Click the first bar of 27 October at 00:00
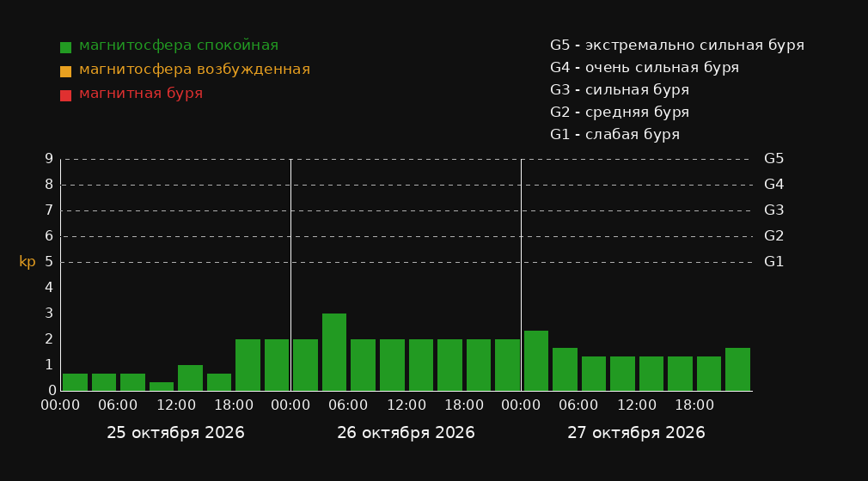868x481 pixels. (536, 361)
